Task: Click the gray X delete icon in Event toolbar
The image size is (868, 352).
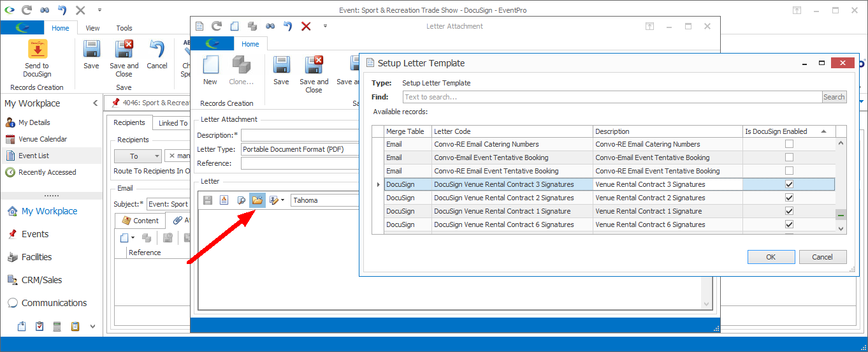Action: 80,10
